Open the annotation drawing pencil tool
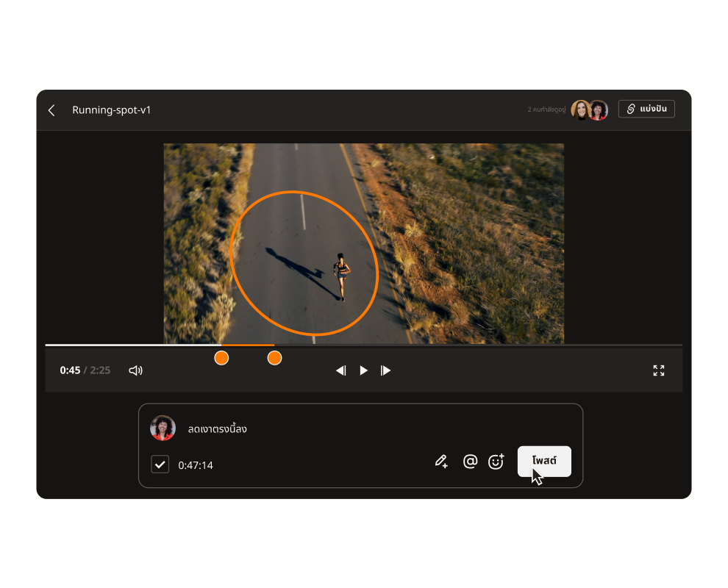This screenshot has width=728, height=588. 441,461
